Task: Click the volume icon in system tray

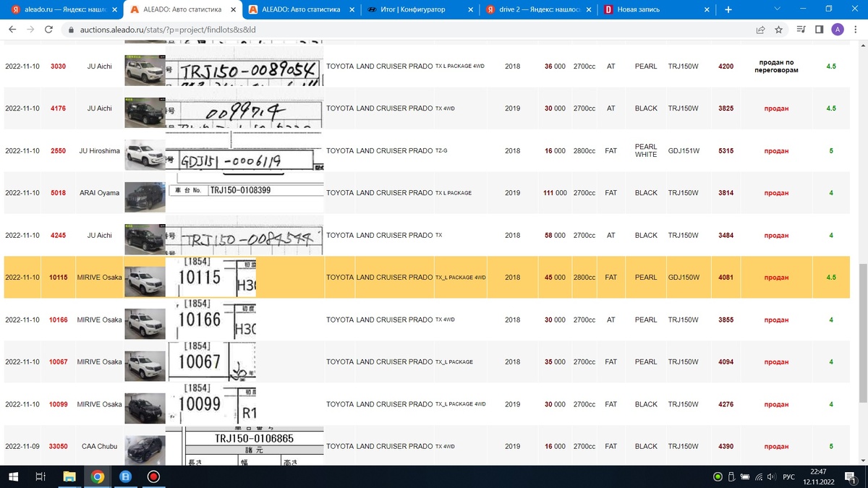Action: (772, 476)
